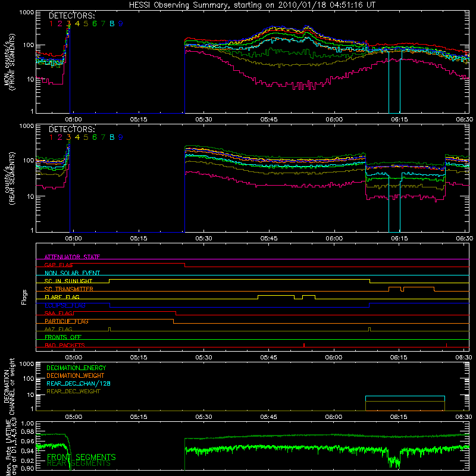Click the FRONT SEGMENTS livetime legend label
This screenshot has height=476, width=476.
(x=82, y=457)
